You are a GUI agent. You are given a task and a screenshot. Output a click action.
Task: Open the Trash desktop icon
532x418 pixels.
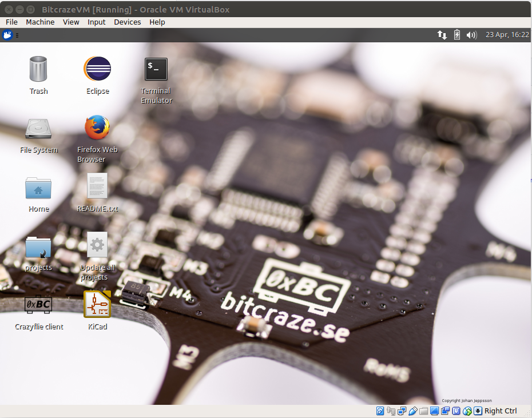pyautogui.click(x=38, y=69)
